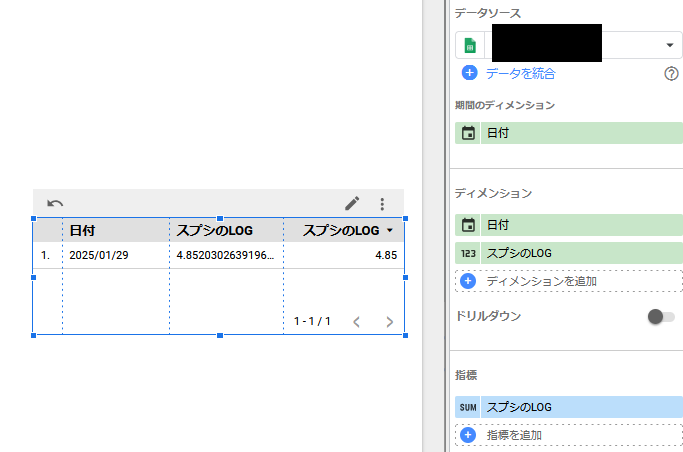The image size is (683, 452).
Task: Go to next table page
Action: point(389,322)
